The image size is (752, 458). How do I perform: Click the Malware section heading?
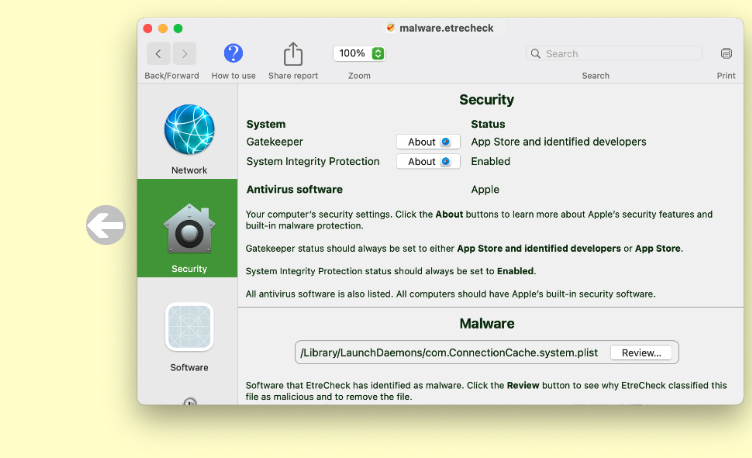click(x=486, y=324)
